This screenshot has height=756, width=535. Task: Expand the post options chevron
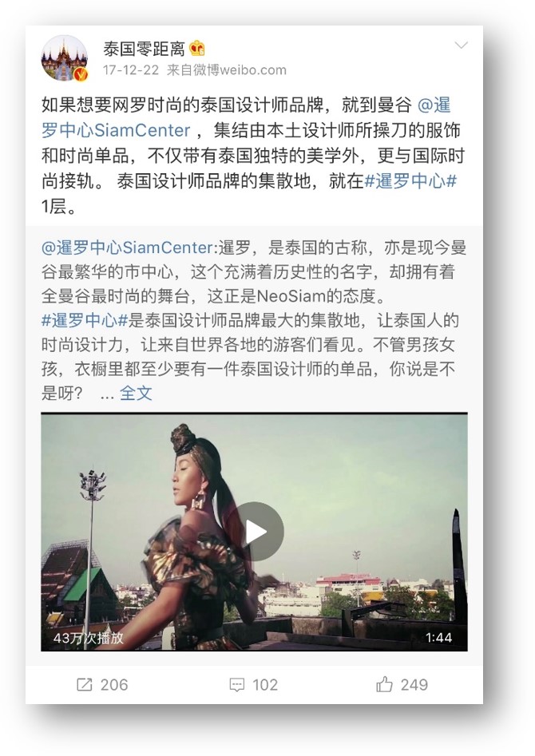462,46
